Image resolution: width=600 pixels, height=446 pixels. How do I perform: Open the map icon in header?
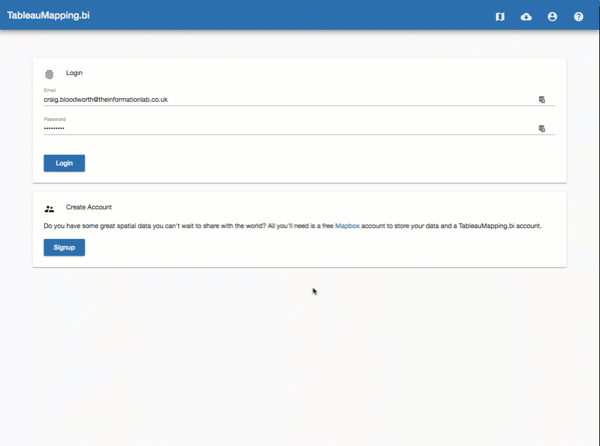pos(500,16)
